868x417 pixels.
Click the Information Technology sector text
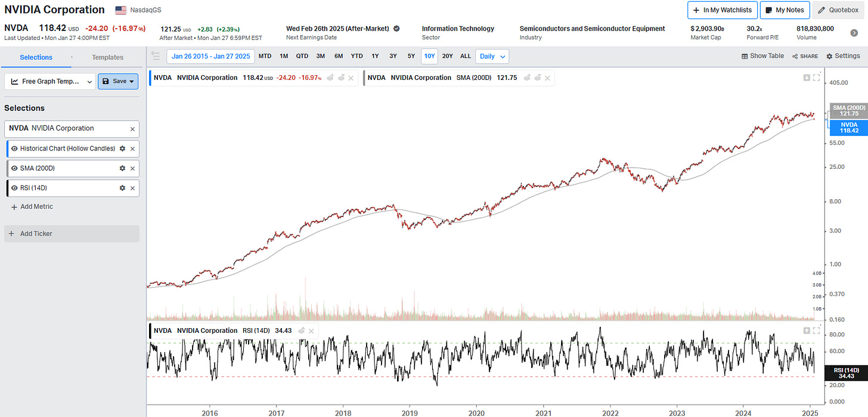coord(458,29)
